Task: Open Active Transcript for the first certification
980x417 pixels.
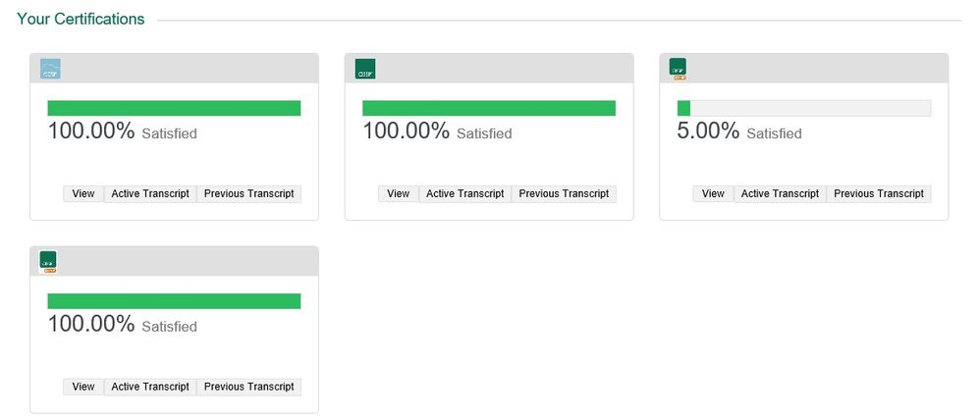Action: (x=150, y=194)
